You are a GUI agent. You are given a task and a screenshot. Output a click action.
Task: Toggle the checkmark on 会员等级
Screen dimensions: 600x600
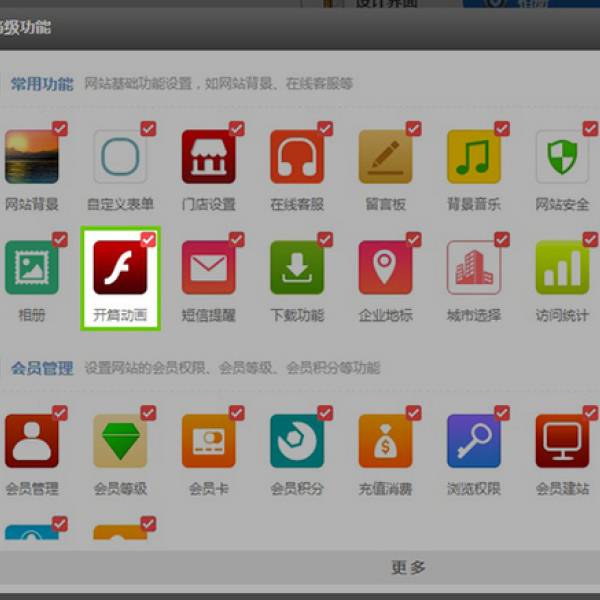click(148, 413)
